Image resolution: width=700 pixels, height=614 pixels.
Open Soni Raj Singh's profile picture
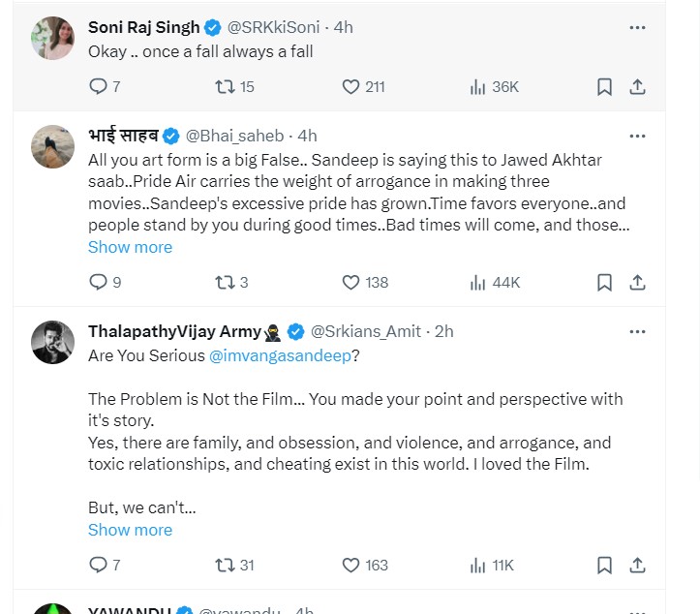click(50, 39)
